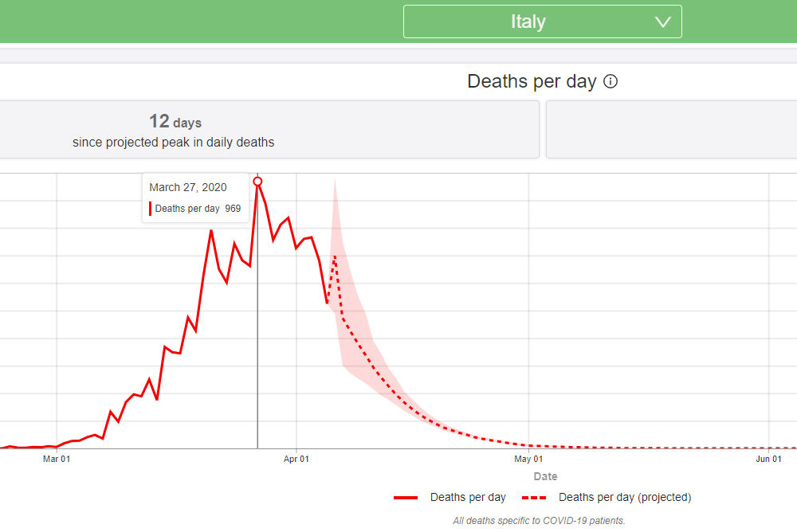
Task: Toggle the dashed projected deaths legend line
Action: click(534, 498)
